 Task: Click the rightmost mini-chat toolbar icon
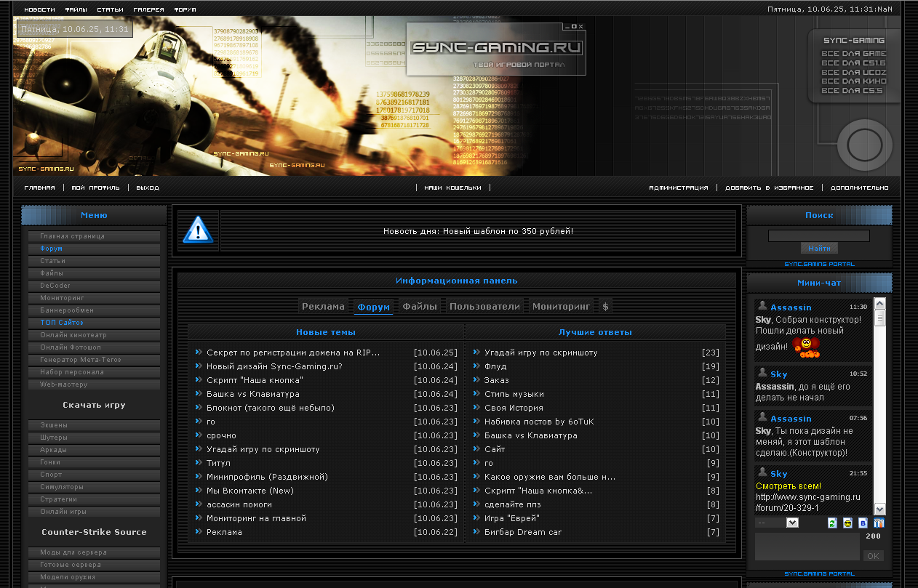[x=879, y=523]
